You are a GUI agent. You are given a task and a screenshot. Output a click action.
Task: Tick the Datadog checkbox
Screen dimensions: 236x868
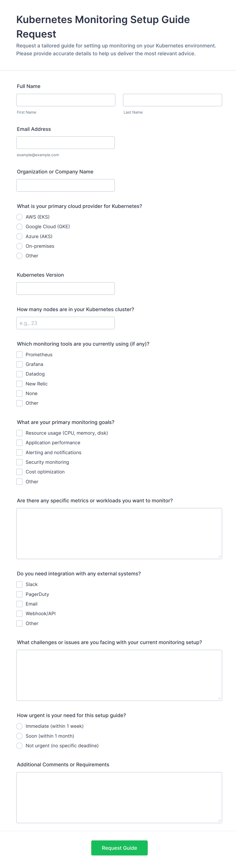(x=20, y=374)
